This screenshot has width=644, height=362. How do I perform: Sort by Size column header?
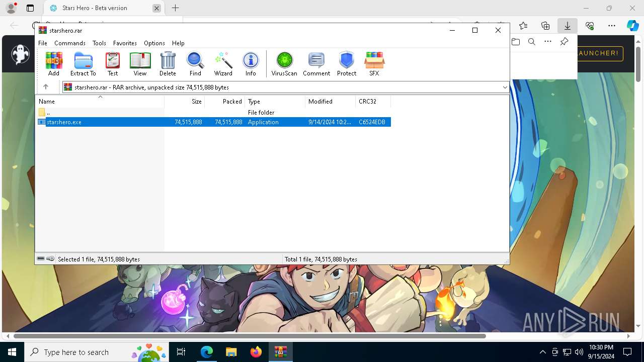click(185, 101)
